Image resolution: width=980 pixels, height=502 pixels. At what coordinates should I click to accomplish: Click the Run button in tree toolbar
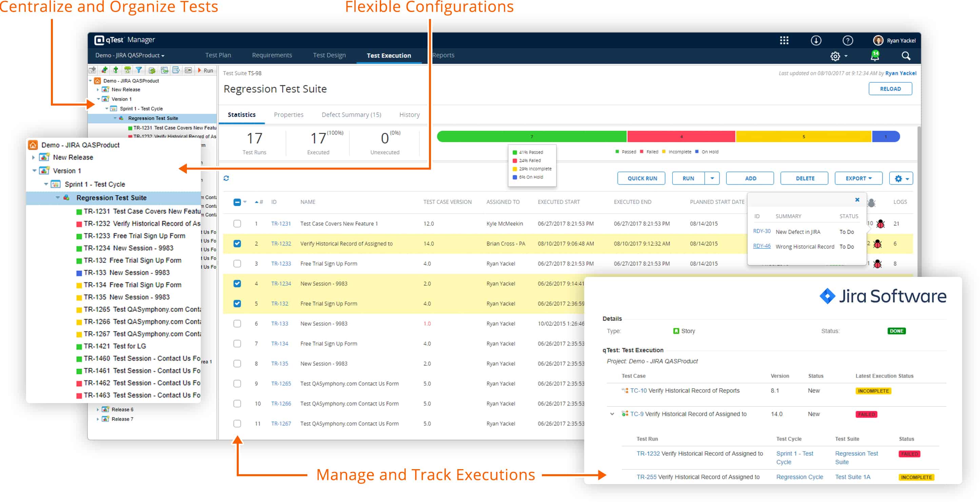(x=206, y=71)
